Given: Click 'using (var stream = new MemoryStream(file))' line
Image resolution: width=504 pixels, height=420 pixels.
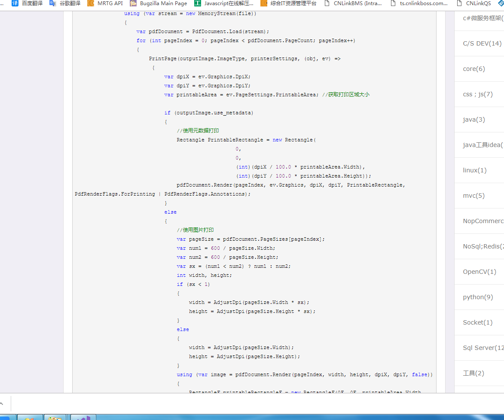Looking at the screenshot, I should click(190, 13).
